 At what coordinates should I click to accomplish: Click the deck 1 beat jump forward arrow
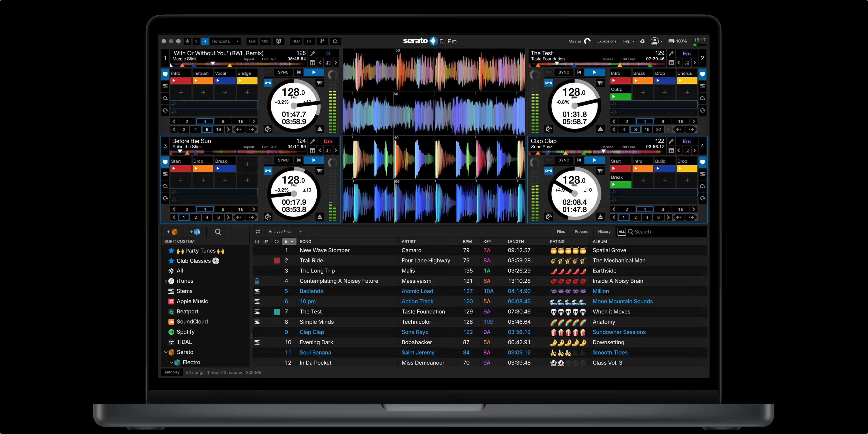(x=251, y=129)
